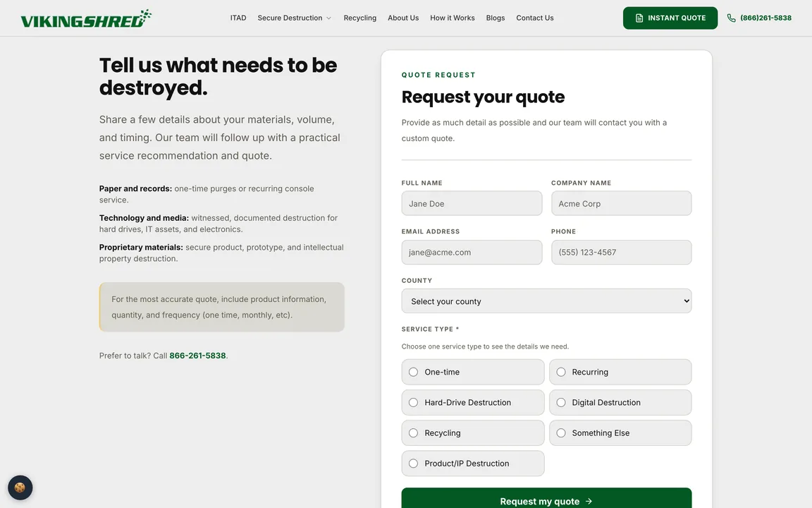This screenshot has height=508, width=812.
Task: Choose Digital Destruction option
Action: tap(620, 402)
